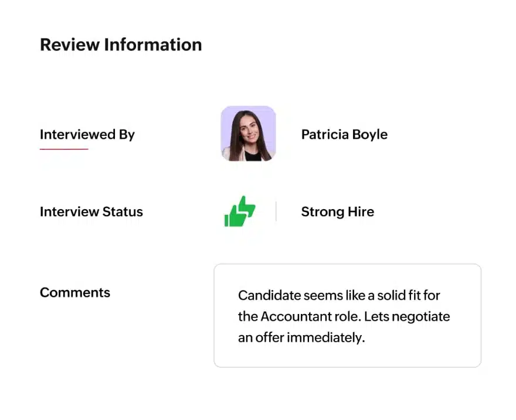Viewport: 516px width, 420px height.
Task: Click the word seems in the comment
Action: point(315,295)
